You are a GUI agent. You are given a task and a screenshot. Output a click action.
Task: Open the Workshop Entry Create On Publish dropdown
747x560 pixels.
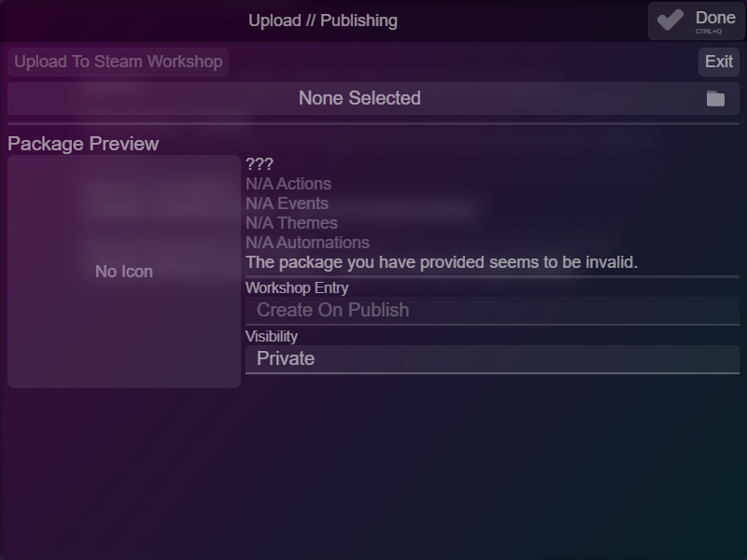(x=492, y=311)
